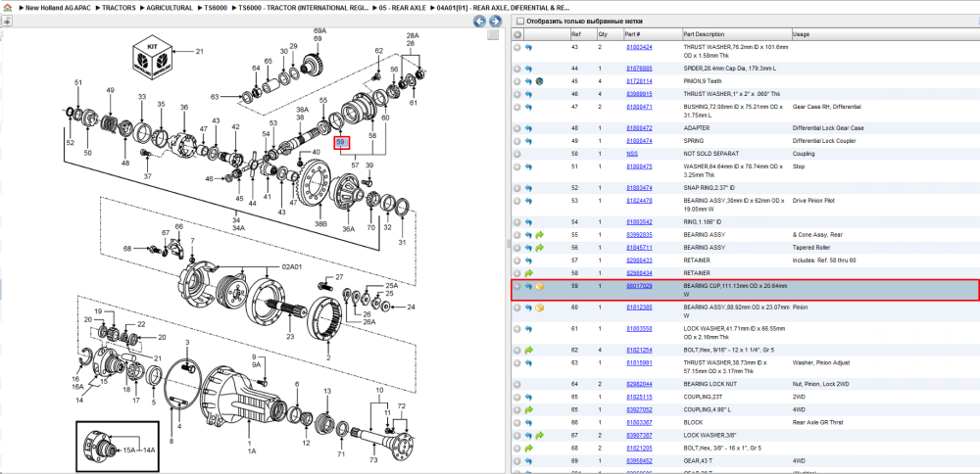Click green arrow icon for COUPLING 4.90" L
The height and width of the screenshot is (474, 980).
pyautogui.click(x=528, y=409)
